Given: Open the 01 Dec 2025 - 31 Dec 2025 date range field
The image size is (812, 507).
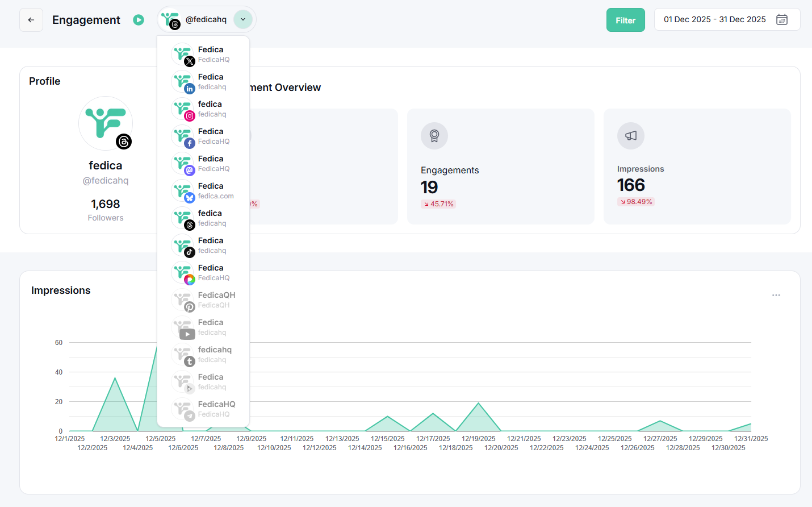Looking at the screenshot, I should pos(727,19).
